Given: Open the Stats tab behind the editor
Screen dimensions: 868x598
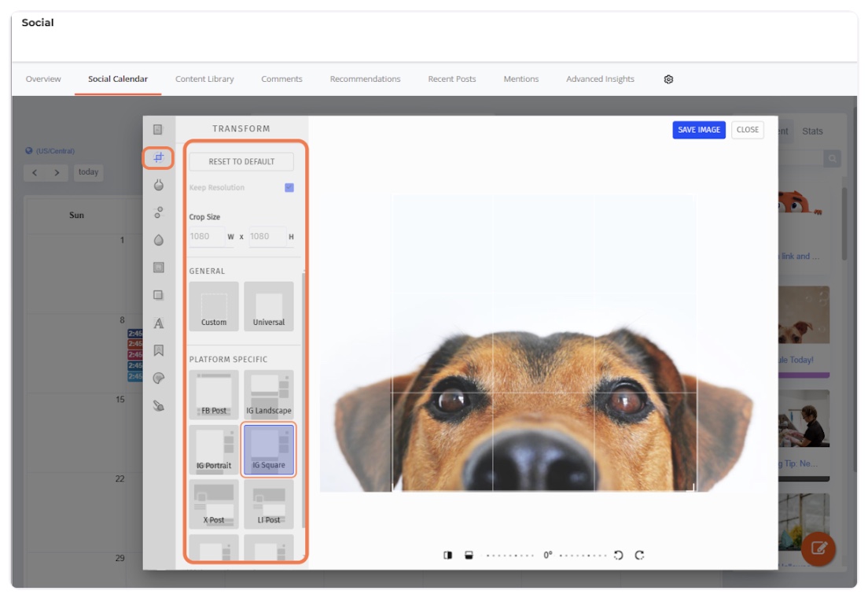Looking at the screenshot, I should (x=812, y=131).
